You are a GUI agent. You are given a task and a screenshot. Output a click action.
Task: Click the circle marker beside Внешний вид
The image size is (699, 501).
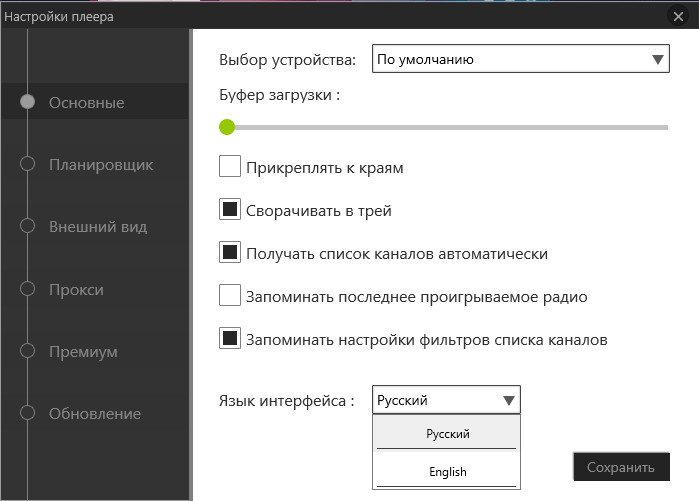click(x=27, y=226)
